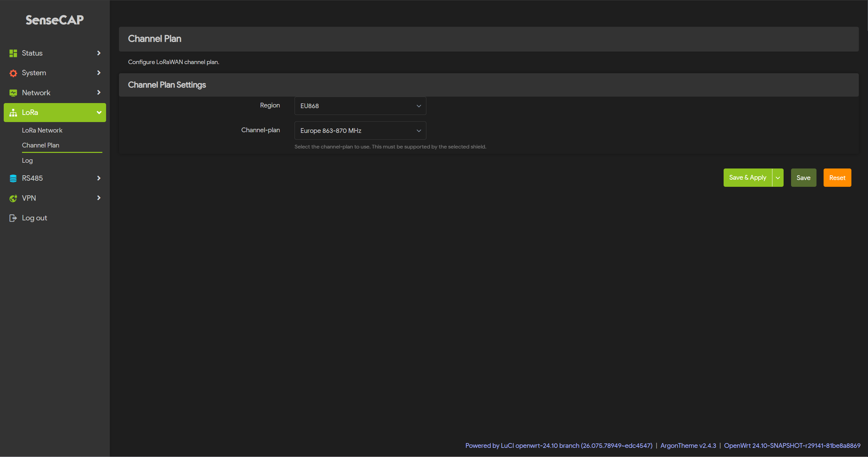868x457 pixels.
Task: Open the LoRa Network submenu item
Action: [42, 130]
